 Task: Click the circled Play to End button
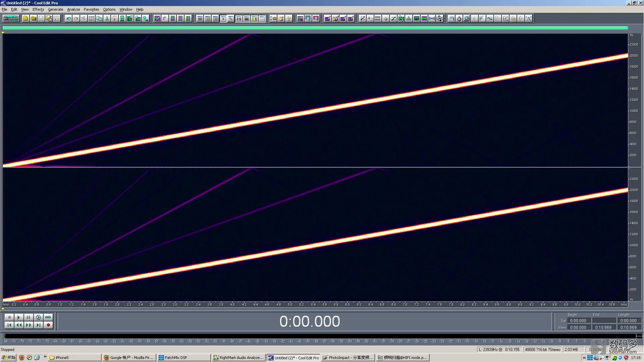[x=39, y=317]
